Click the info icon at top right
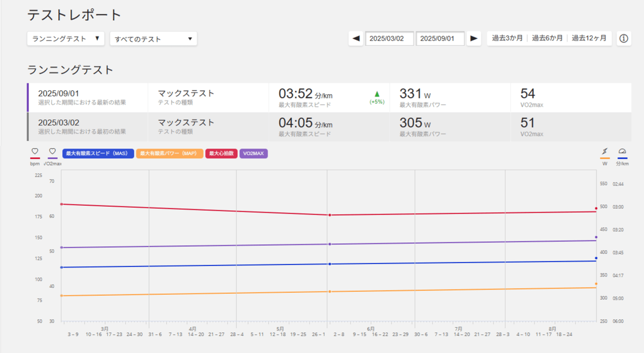The image size is (644, 353). (x=624, y=39)
